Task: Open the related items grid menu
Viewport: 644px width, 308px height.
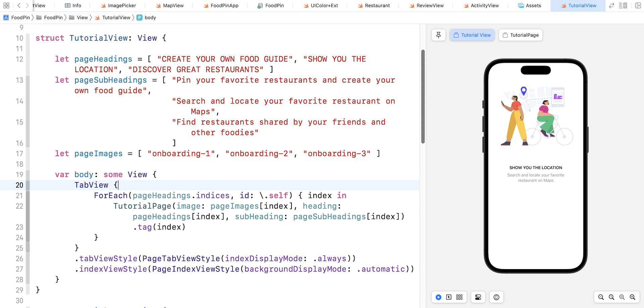Action: coord(6,5)
